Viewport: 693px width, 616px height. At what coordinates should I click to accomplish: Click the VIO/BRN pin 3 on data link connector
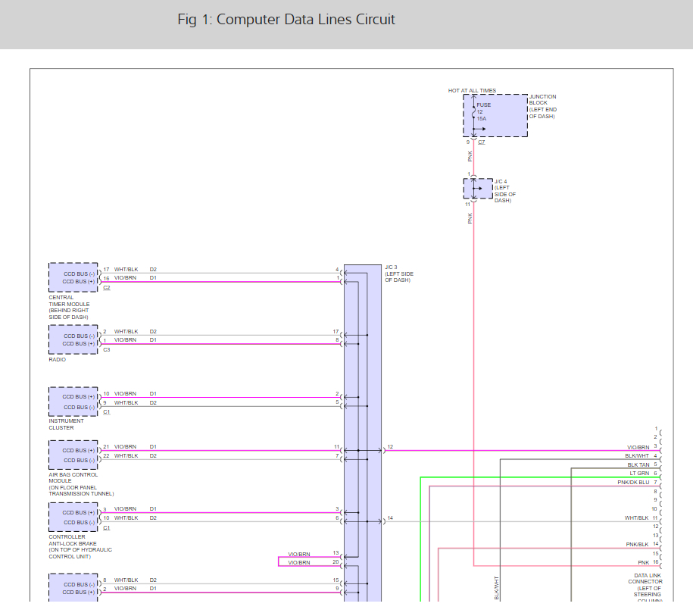[x=638, y=447]
